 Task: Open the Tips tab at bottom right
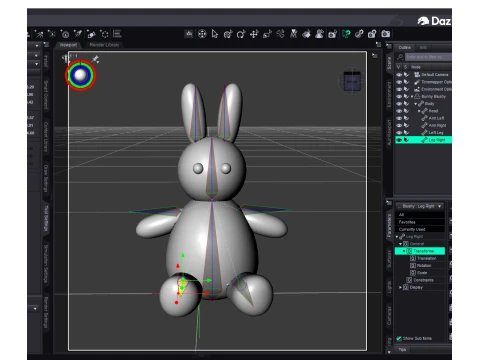[402, 350]
